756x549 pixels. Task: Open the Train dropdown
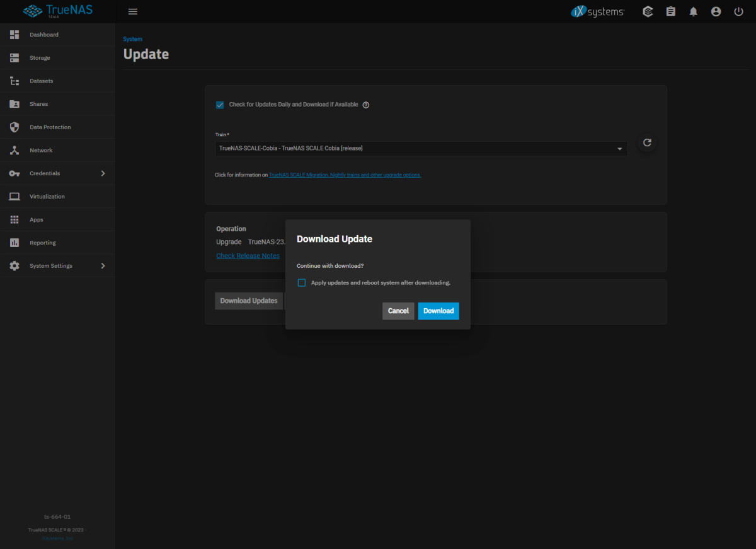(x=421, y=149)
